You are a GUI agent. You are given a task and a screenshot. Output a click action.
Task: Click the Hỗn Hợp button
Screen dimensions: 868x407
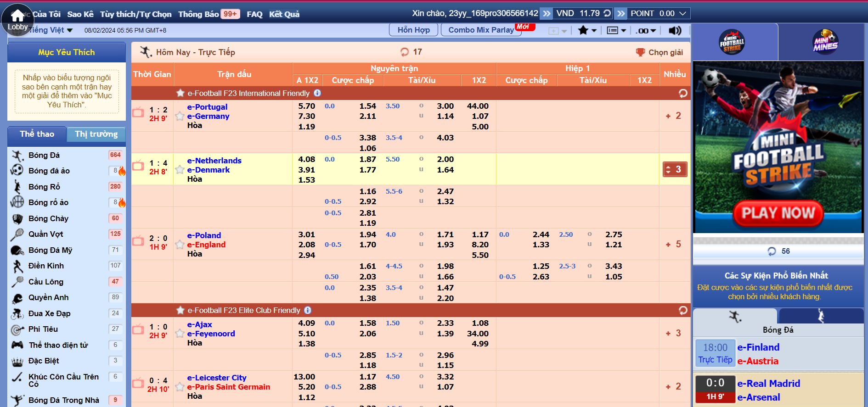(414, 30)
